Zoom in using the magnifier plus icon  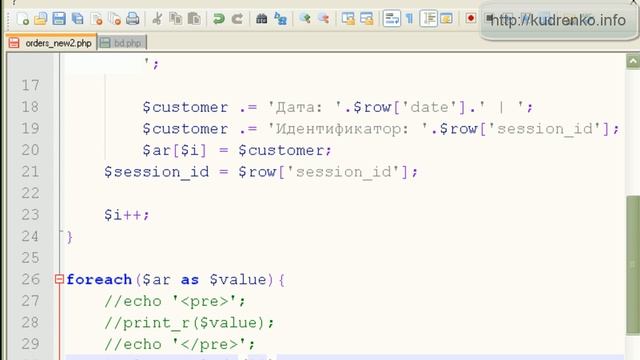tap(305, 19)
